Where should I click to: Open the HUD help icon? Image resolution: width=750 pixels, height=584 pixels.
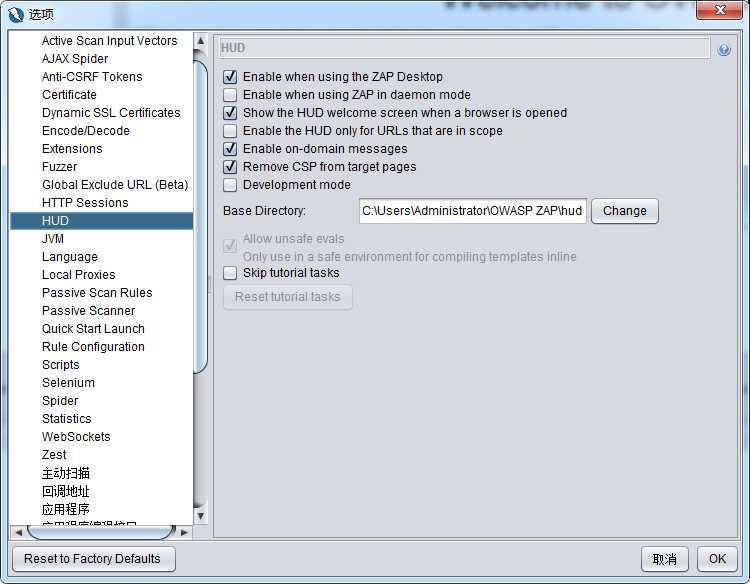coord(724,49)
